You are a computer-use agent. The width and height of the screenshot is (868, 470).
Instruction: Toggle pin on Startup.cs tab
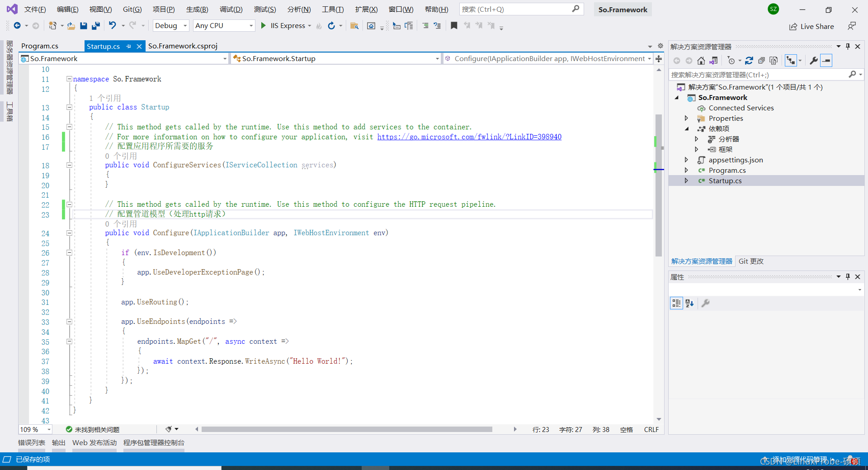click(129, 46)
